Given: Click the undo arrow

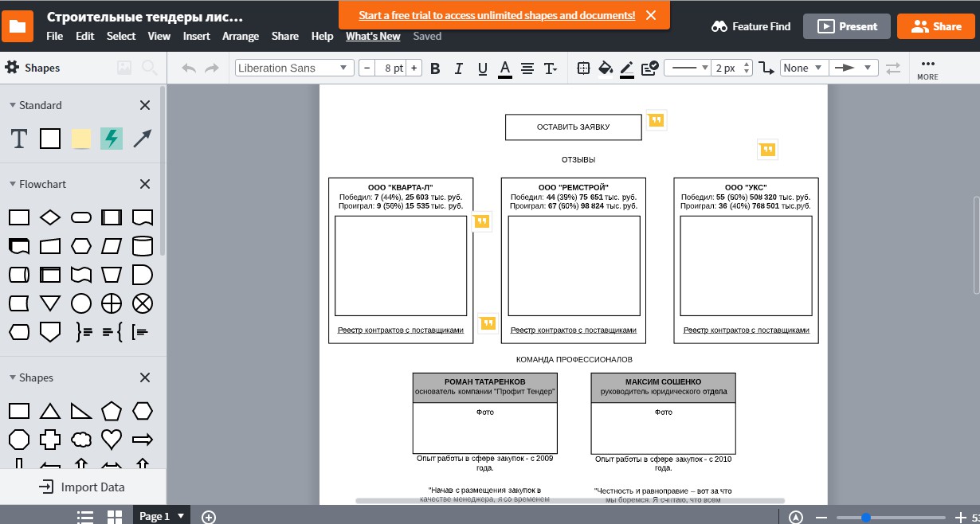Looking at the screenshot, I should pos(189,68).
